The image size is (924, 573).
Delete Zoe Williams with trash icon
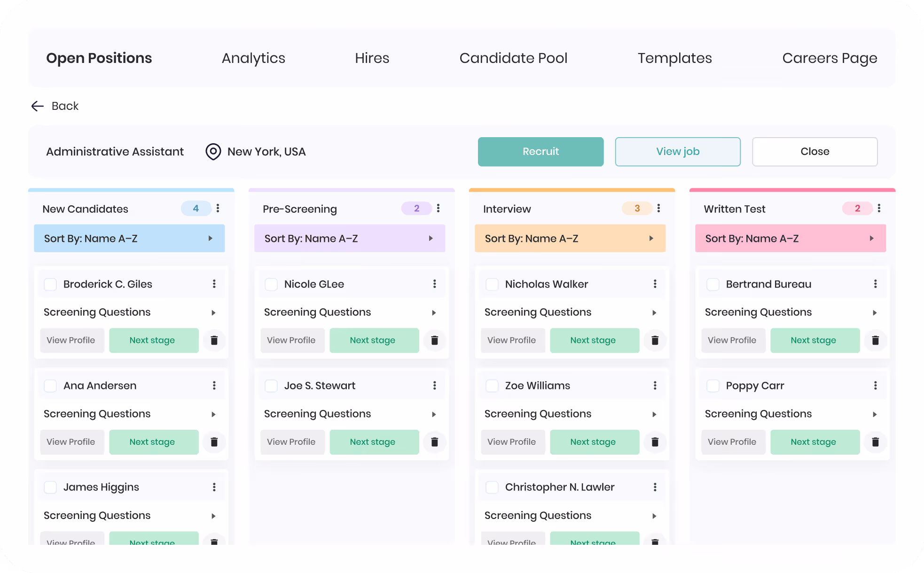[x=655, y=442]
